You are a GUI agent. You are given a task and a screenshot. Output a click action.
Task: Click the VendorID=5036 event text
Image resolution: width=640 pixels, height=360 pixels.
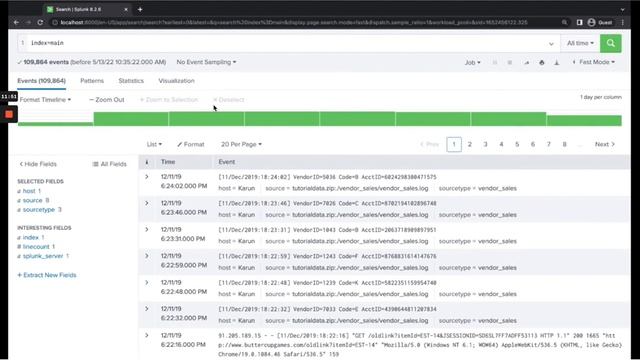tap(327, 177)
